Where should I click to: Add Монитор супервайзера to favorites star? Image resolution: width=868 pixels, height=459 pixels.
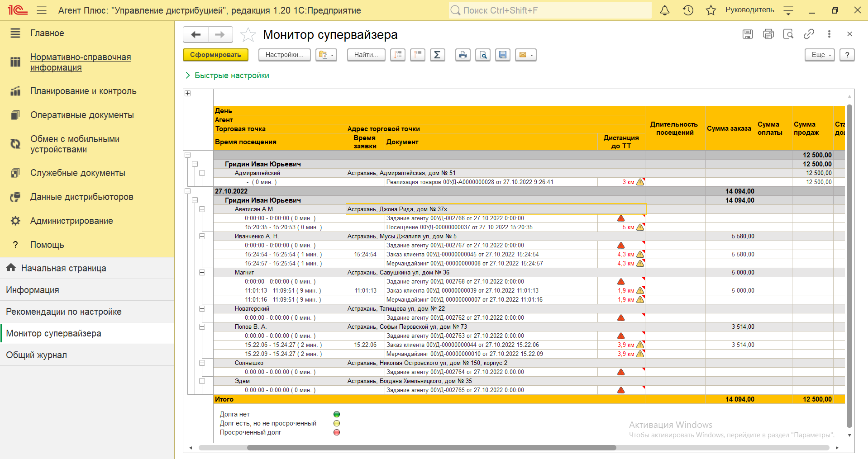[x=248, y=35]
